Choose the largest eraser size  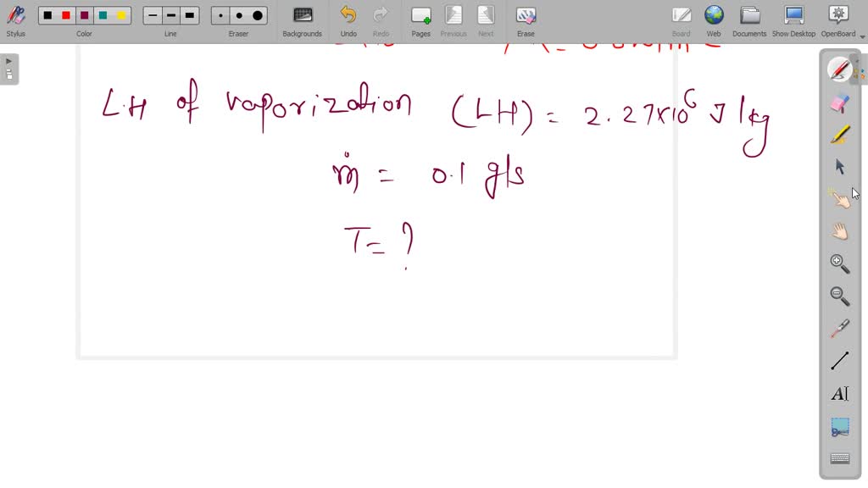coord(256,14)
